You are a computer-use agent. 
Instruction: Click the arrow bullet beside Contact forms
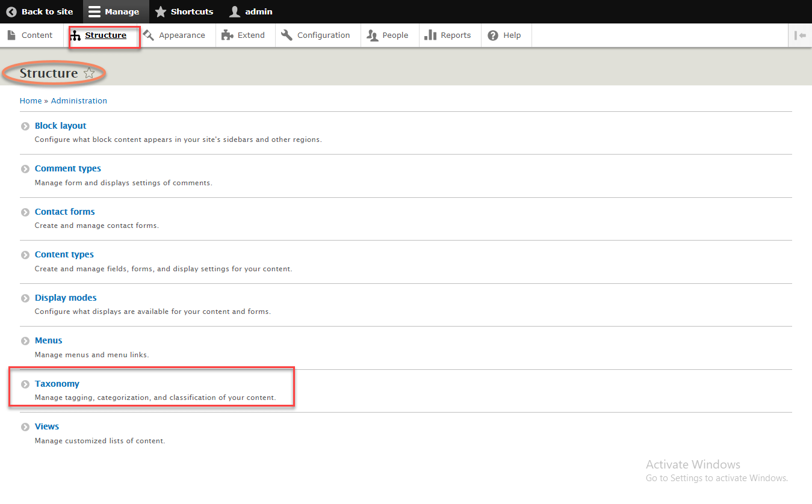click(x=25, y=212)
